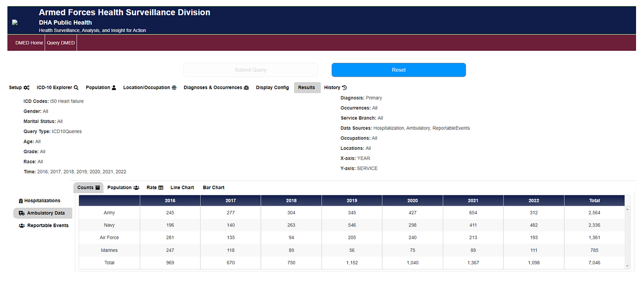Click the ambulance icon beside Ambulatory Data
Image resolution: width=644 pixels, height=282 pixels.
pyautogui.click(x=22, y=213)
